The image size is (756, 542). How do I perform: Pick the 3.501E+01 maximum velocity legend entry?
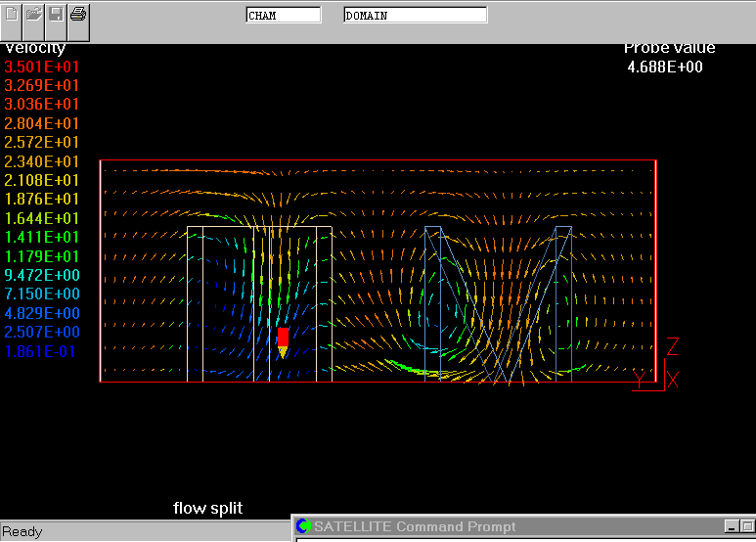[42, 67]
